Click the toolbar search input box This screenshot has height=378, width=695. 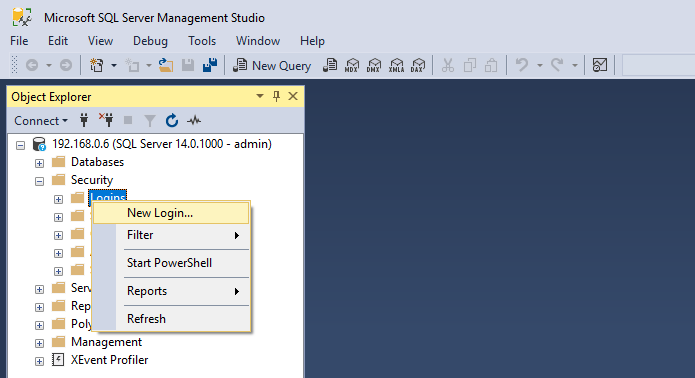659,66
